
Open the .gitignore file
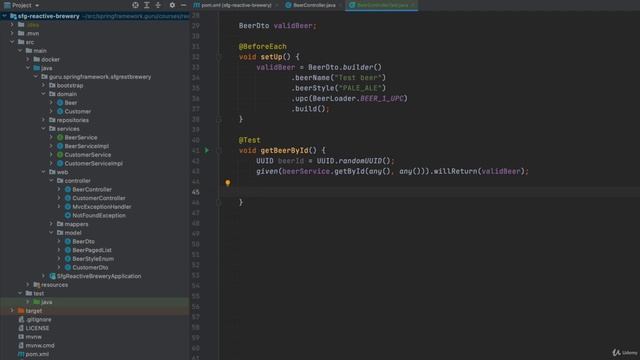[x=38, y=320]
